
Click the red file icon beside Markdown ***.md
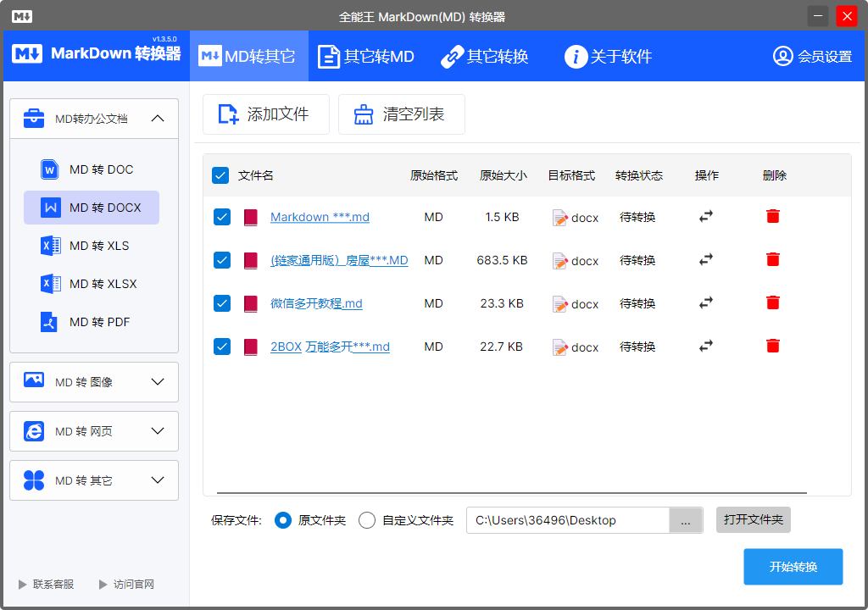(x=251, y=217)
